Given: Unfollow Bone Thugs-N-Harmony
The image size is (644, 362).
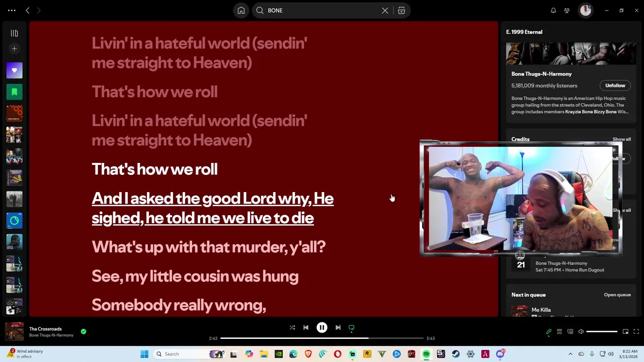Looking at the screenshot, I should coord(615,85).
